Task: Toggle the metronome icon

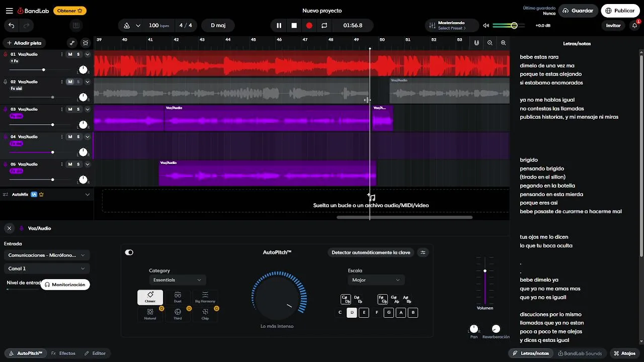Action: pos(127,25)
